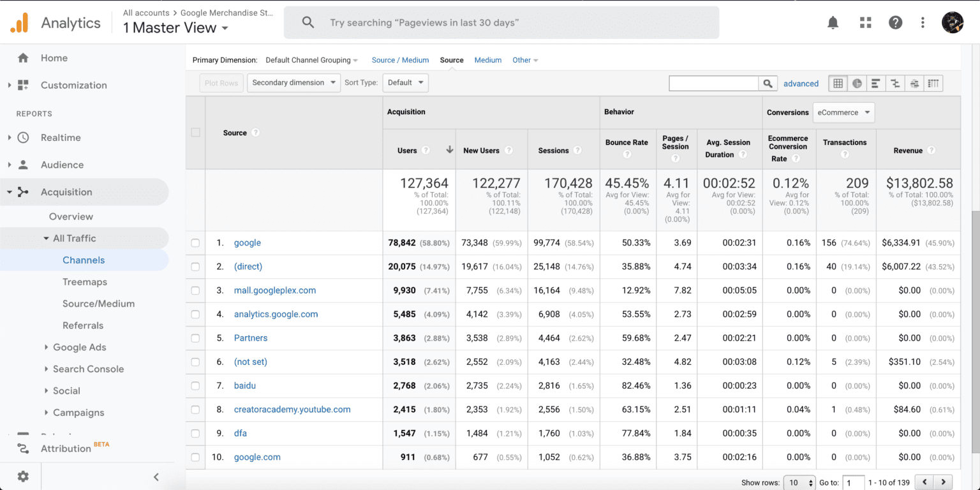Open the eCommerce conversions dropdown

[843, 112]
